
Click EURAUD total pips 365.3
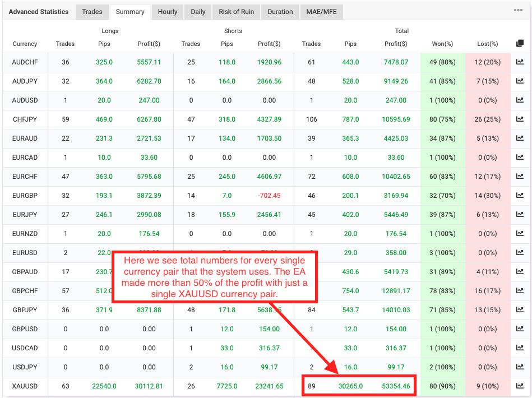350,138
